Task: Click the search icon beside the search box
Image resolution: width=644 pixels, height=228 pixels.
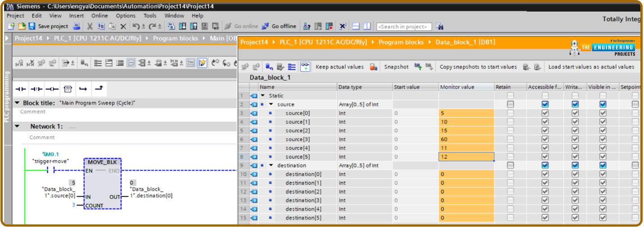Action: coord(440,27)
